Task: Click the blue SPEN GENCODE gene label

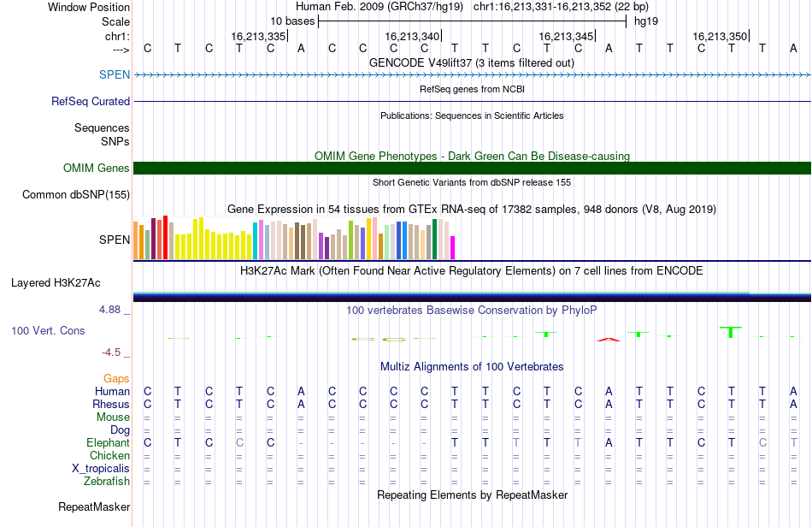Action: point(115,74)
